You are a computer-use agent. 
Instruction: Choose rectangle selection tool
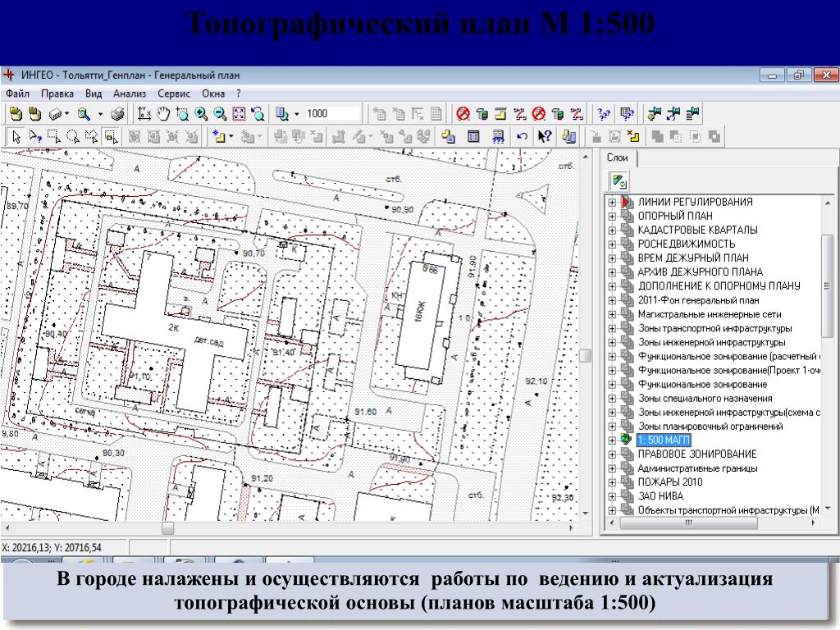pos(54,137)
